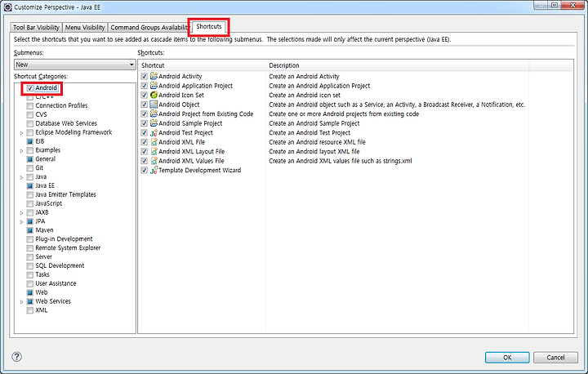Select JavaScript category row

click(49, 203)
